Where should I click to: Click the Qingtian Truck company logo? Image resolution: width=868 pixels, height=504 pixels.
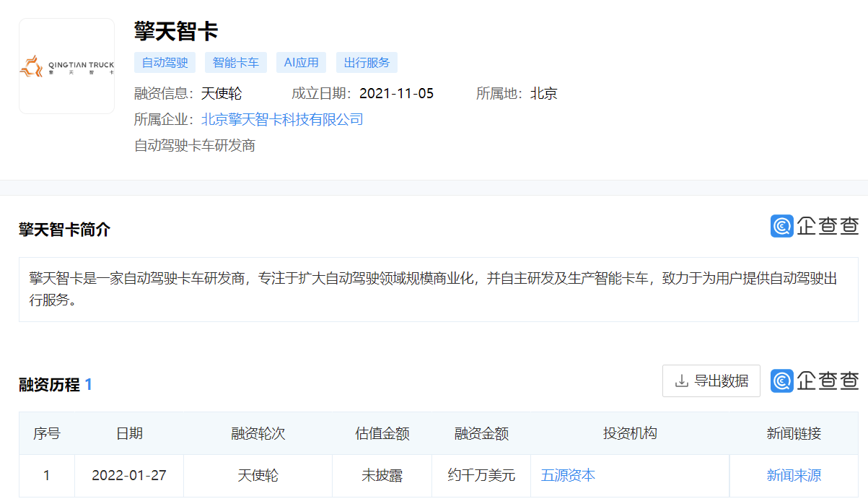coord(66,66)
